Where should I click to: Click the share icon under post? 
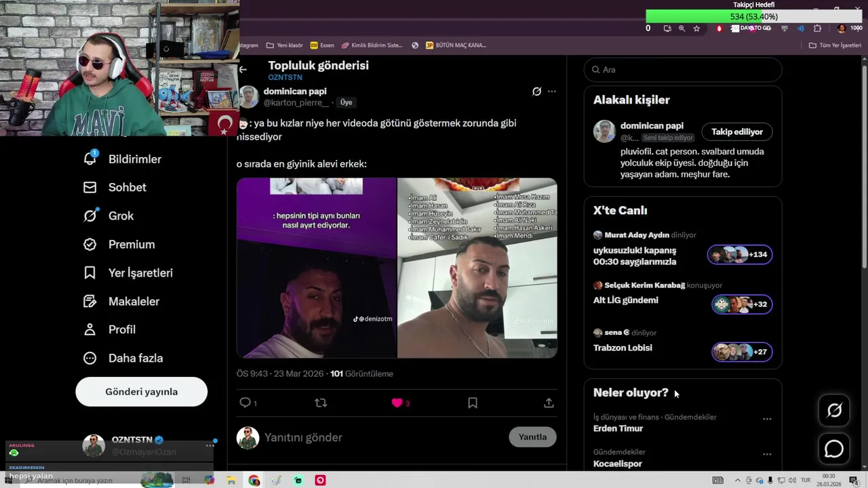pyautogui.click(x=549, y=403)
